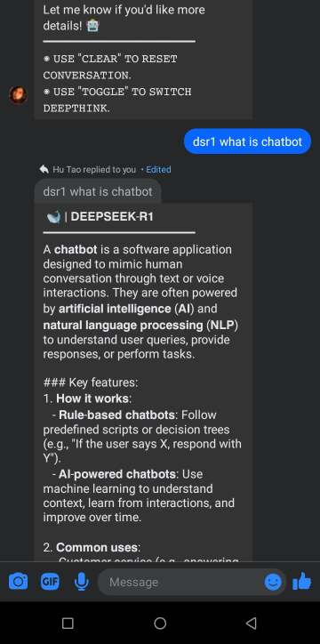The height and width of the screenshot is (644, 320).
Task: Tap 'Hu Tao replied to you' text
Action: point(94,169)
